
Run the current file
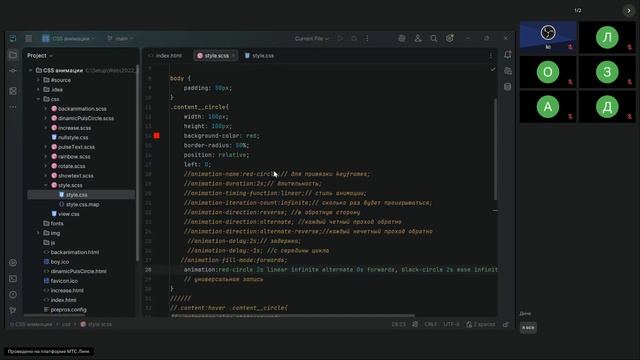click(x=340, y=38)
